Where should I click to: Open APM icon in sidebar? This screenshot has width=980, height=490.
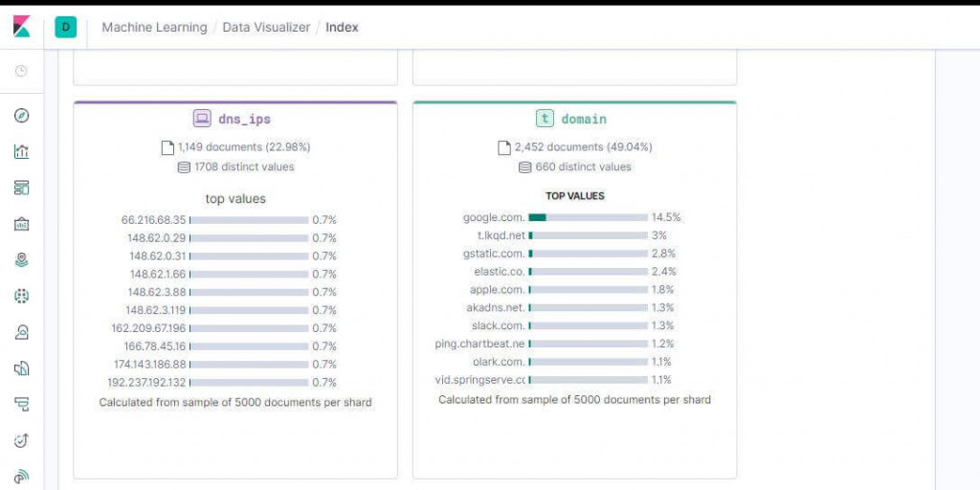(x=21, y=405)
